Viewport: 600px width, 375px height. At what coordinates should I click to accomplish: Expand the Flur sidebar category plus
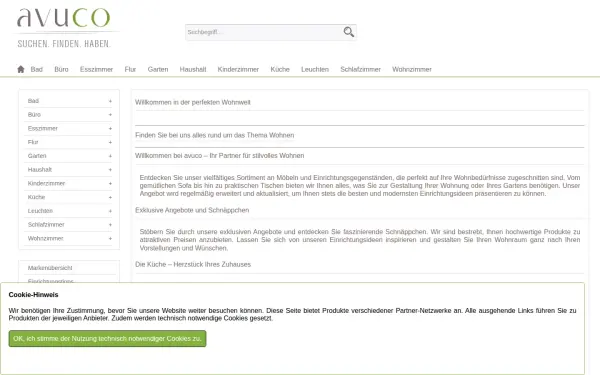pyautogui.click(x=110, y=142)
